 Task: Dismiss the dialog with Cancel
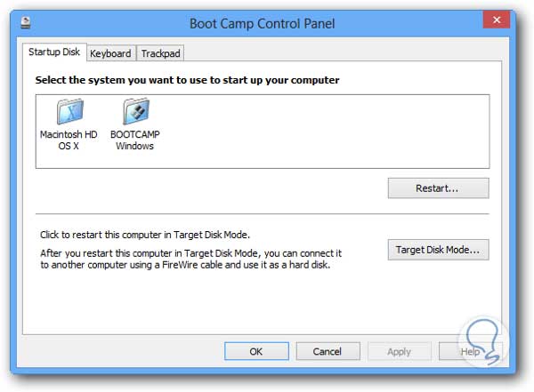click(x=327, y=351)
